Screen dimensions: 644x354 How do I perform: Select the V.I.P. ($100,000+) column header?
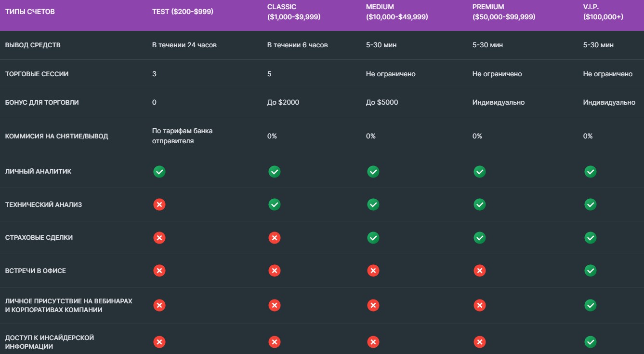coord(603,12)
